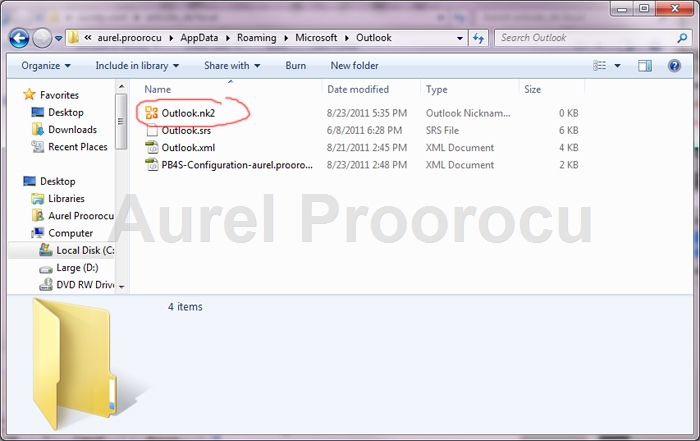Click the Downloads folder icon
This screenshot has height=441, width=700.
[38, 129]
